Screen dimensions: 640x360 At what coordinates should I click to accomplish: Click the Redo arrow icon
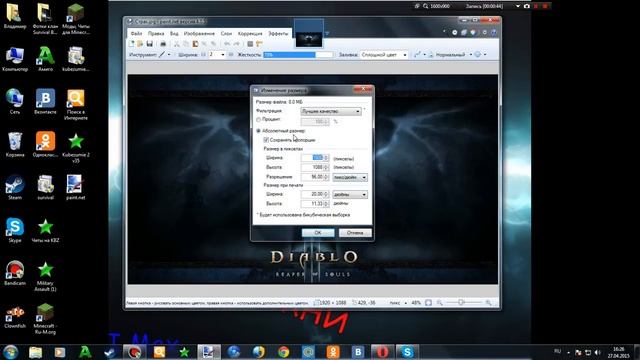tap(236, 44)
